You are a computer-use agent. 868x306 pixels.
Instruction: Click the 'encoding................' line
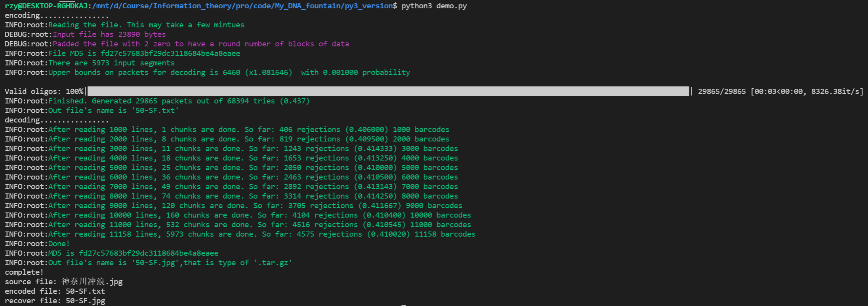coord(57,15)
